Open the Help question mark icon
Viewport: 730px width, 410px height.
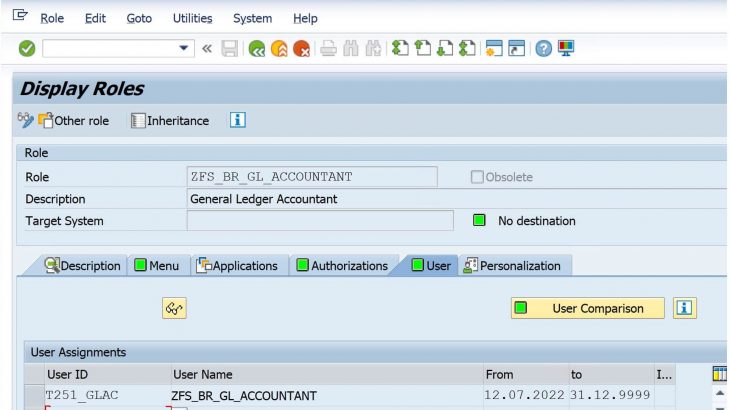(543, 48)
